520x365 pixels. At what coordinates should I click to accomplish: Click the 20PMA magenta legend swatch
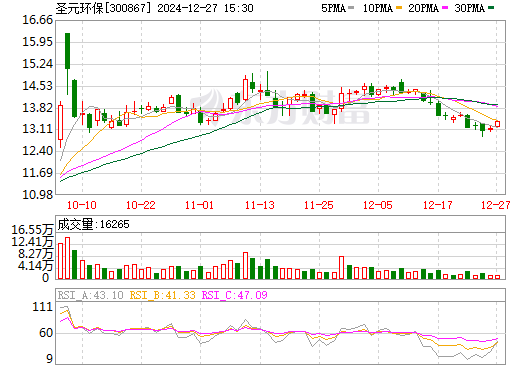[x=445, y=8]
